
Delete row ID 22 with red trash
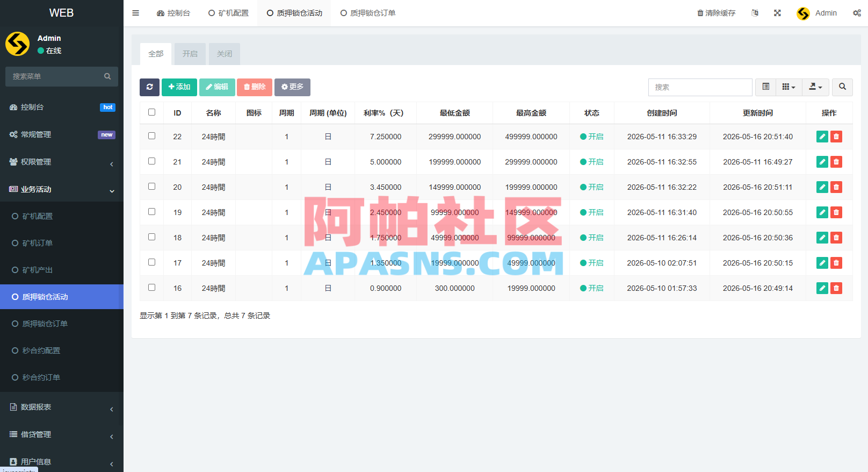pyautogui.click(x=836, y=137)
